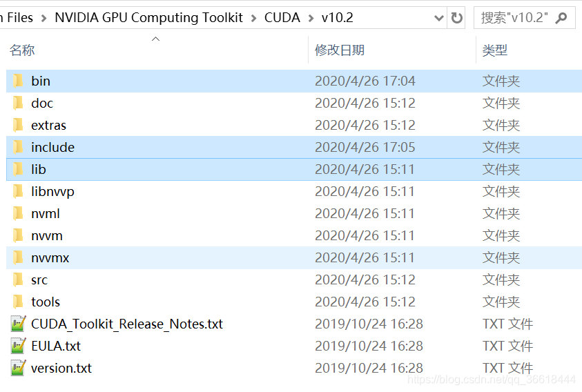This screenshot has height=392, width=582.
Task: Click the search magnifier icon
Action: pyautogui.click(x=561, y=18)
